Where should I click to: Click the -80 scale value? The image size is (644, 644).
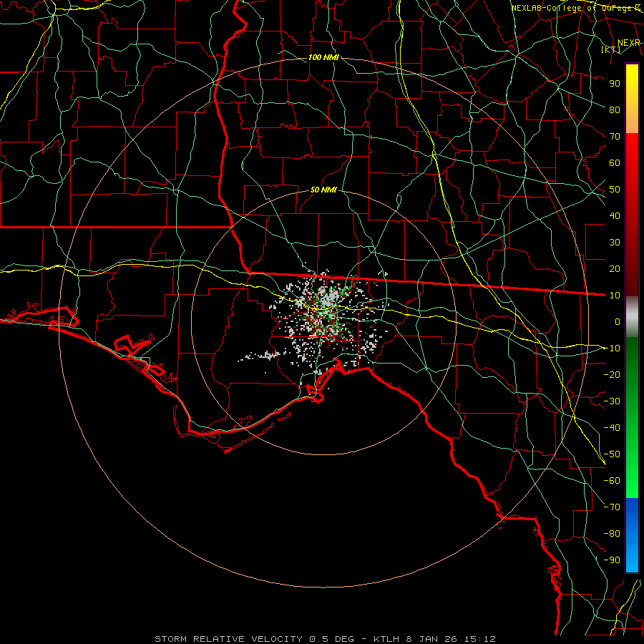click(612, 534)
